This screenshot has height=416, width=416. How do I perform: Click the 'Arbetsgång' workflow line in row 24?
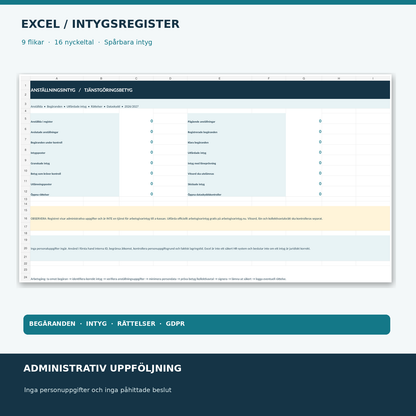tap(158, 279)
